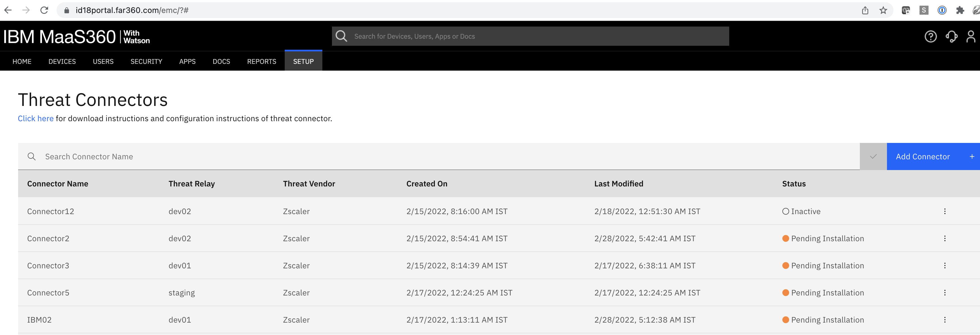
Task: Click the Threat Connectors page heading
Action: point(92,100)
